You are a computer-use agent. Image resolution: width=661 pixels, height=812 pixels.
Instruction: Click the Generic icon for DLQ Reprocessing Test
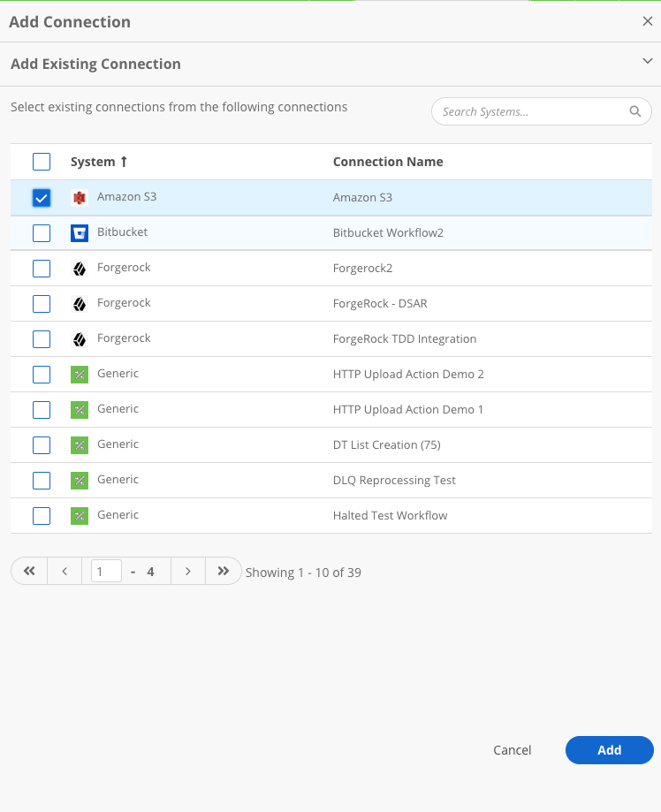point(80,481)
